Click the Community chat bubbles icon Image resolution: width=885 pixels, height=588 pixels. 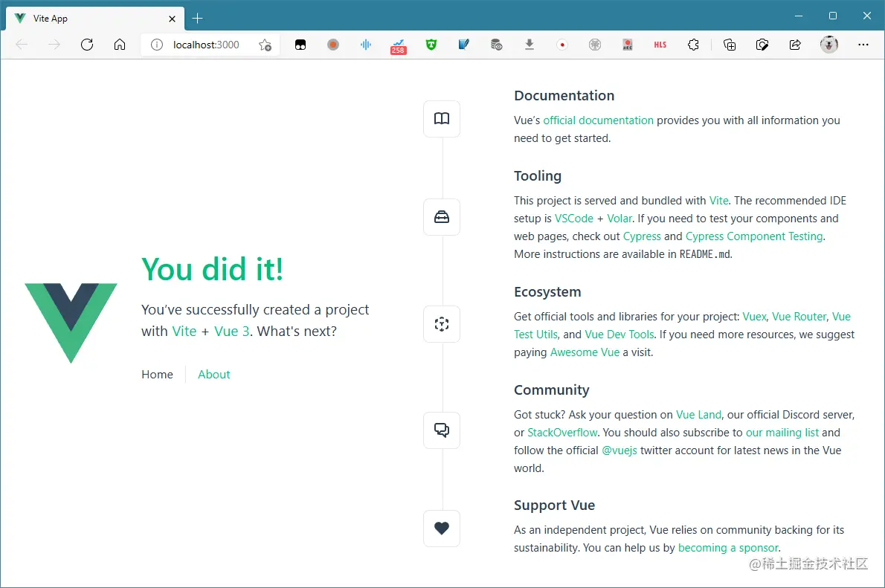(x=441, y=430)
